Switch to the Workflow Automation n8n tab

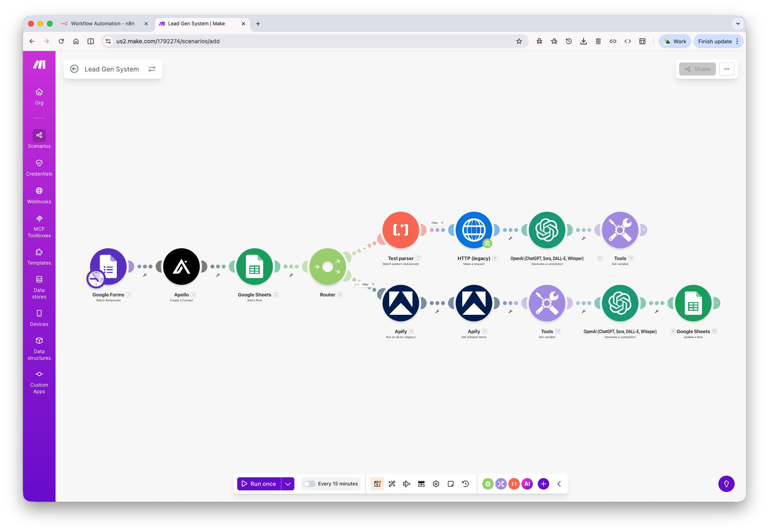(102, 23)
